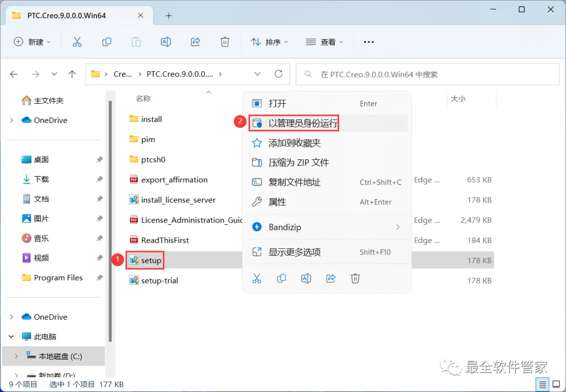Open a new tab with plus button
This screenshot has height=392, width=566.
pyautogui.click(x=169, y=16)
